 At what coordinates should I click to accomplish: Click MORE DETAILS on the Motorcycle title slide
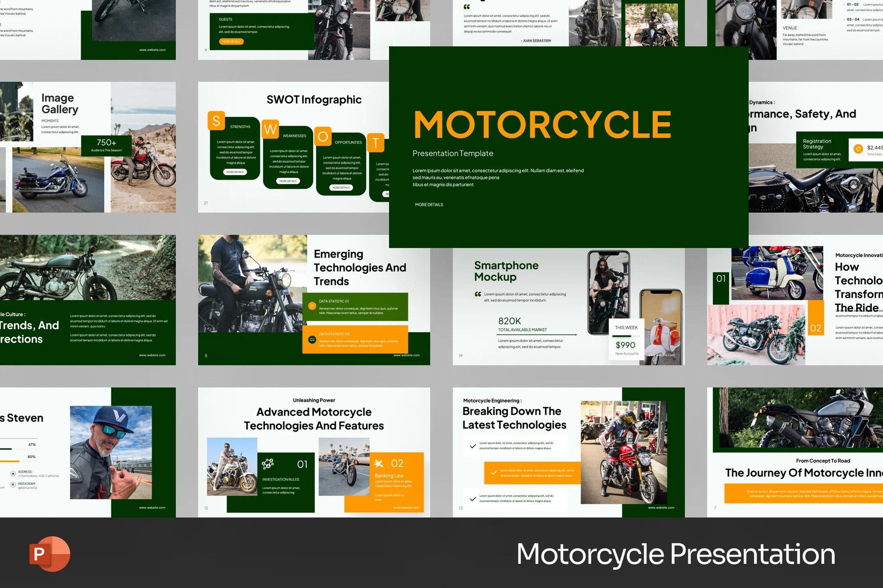(x=429, y=205)
